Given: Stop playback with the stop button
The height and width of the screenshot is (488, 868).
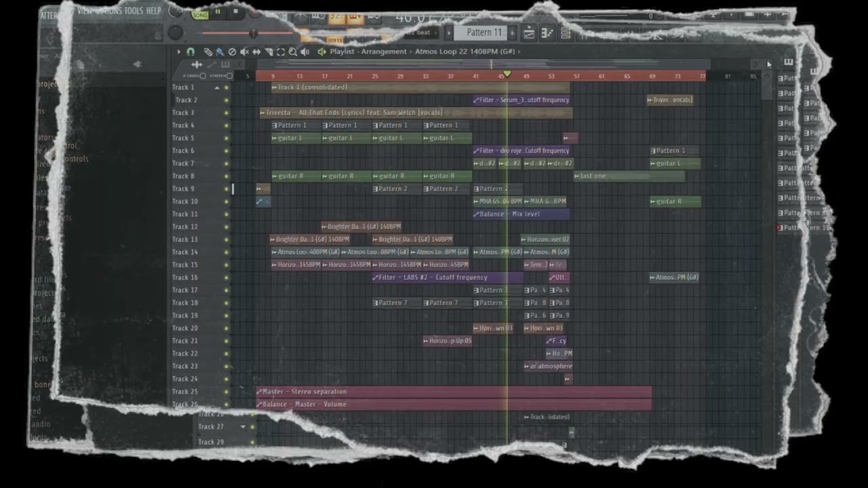Looking at the screenshot, I should pyautogui.click(x=235, y=12).
